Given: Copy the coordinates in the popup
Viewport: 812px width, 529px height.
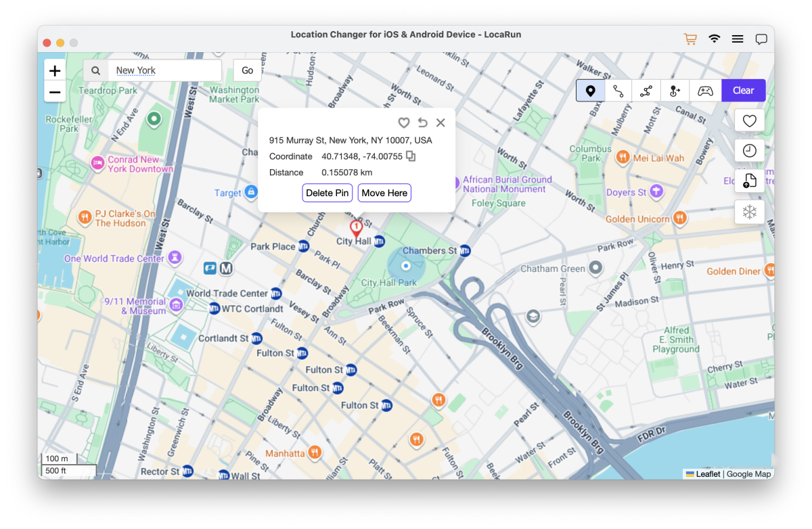Looking at the screenshot, I should 411,156.
